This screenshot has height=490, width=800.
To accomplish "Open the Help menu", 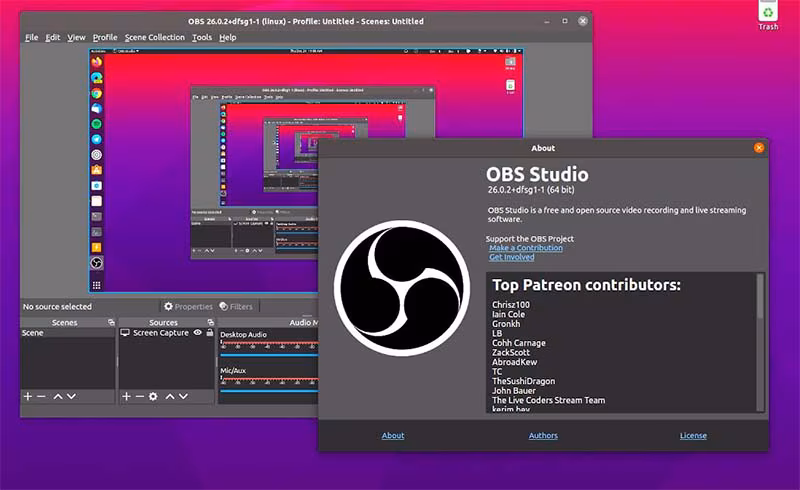I will 228,37.
